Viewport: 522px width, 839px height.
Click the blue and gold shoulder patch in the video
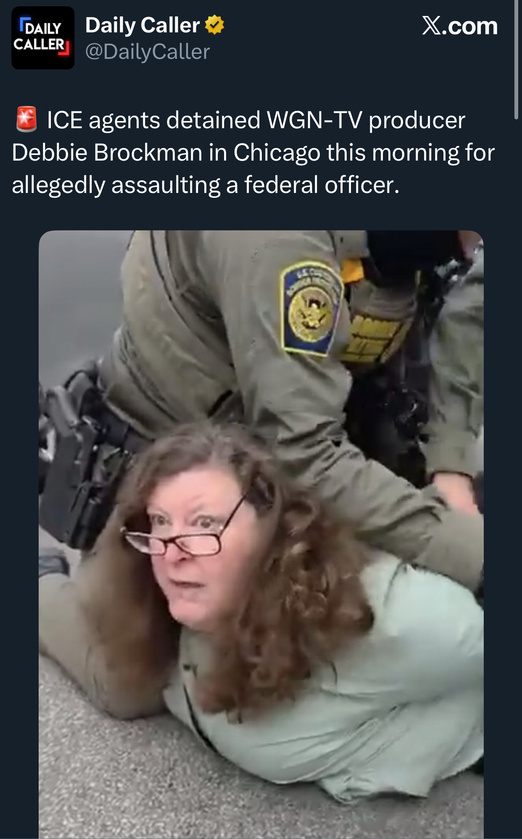[x=310, y=308]
